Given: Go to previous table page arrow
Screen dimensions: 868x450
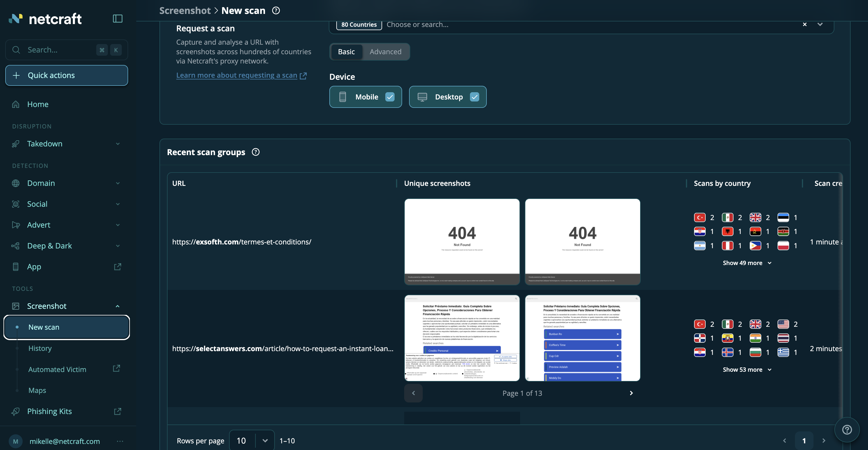Looking at the screenshot, I should [785, 440].
